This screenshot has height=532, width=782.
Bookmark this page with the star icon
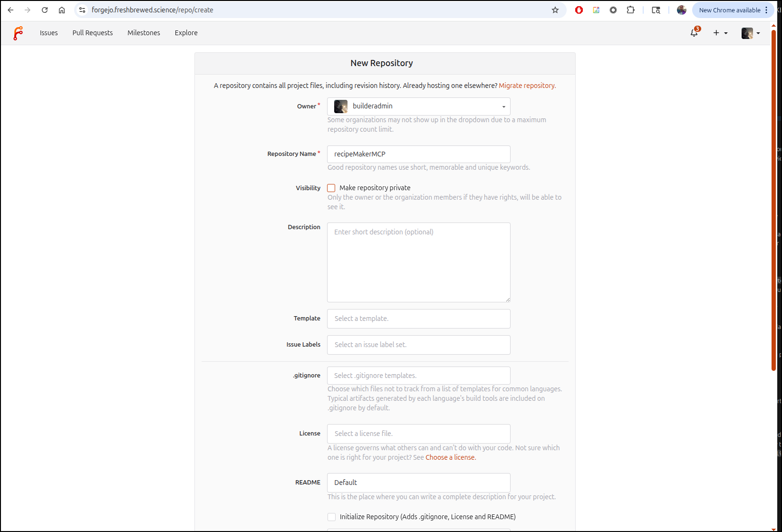[555, 10]
